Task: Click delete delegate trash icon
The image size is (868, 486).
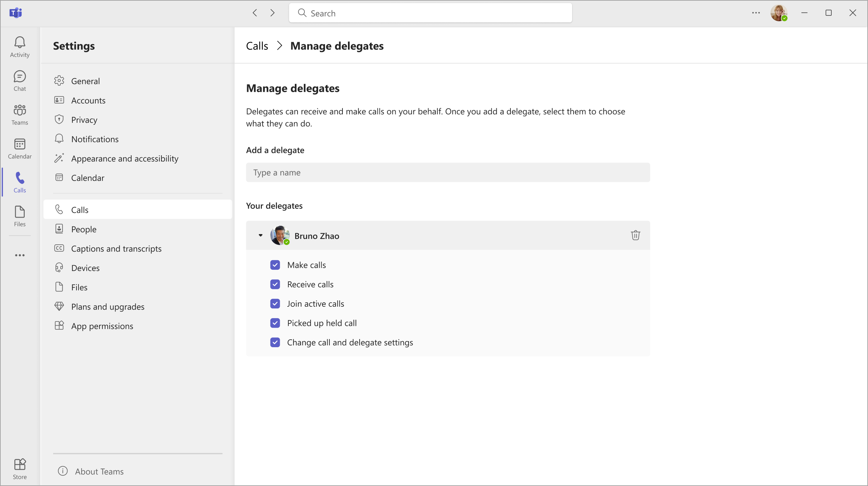Action: click(636, 235)
